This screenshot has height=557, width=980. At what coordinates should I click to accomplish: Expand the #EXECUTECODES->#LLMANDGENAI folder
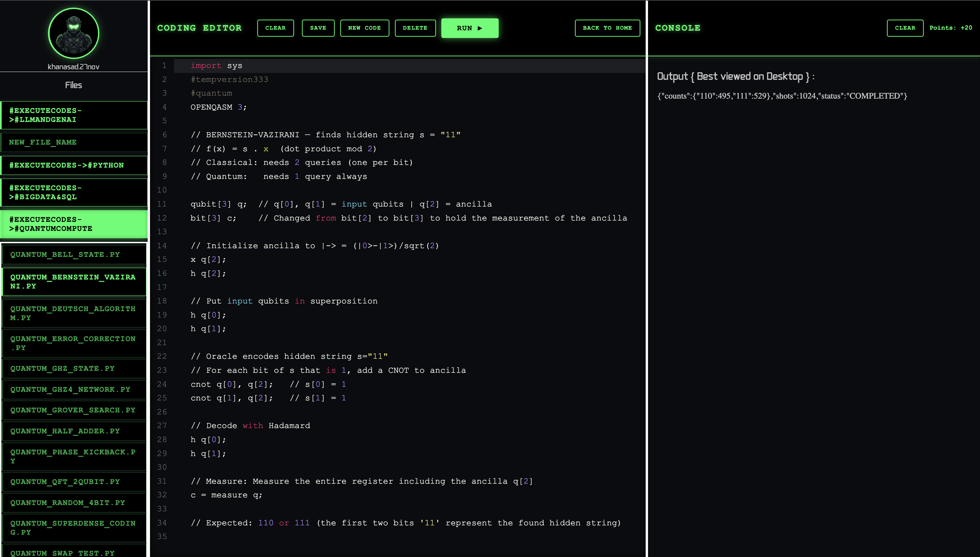click(74, 115)
